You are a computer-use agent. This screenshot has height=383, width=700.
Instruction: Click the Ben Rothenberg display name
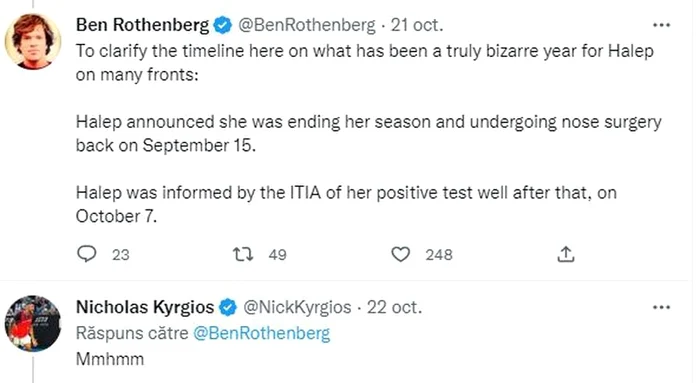coord(142,25)
